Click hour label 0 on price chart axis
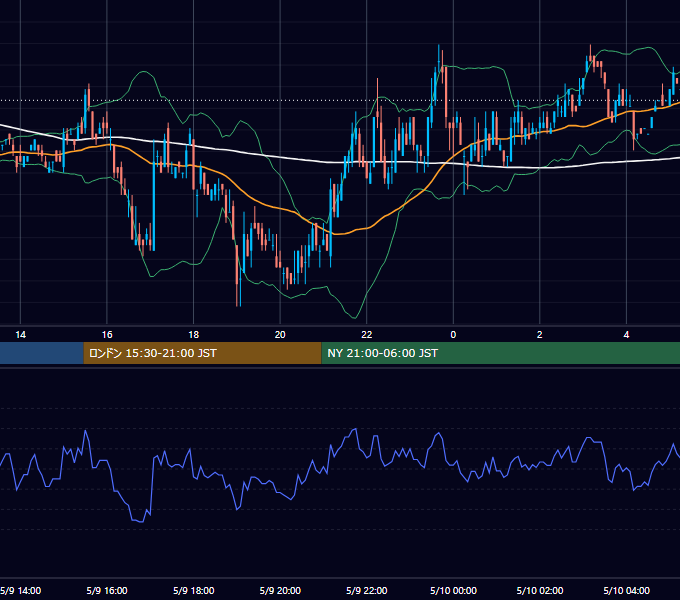 [453, 335]
